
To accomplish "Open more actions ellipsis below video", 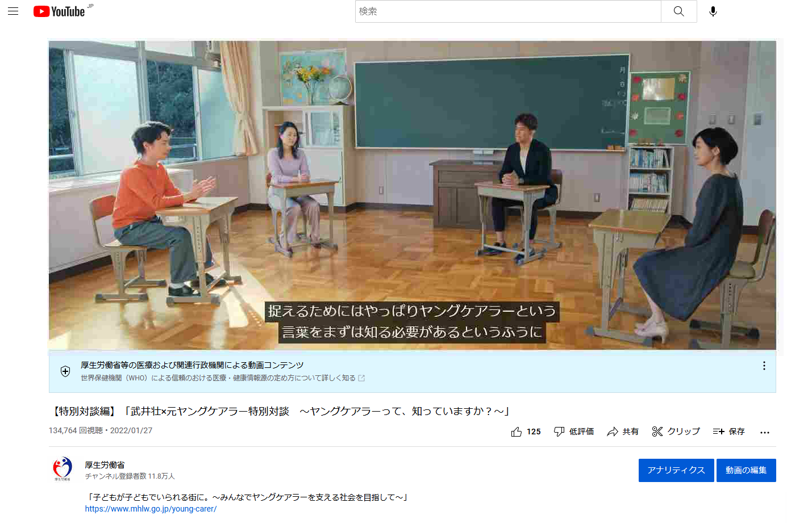I will [x=765, y=433].
